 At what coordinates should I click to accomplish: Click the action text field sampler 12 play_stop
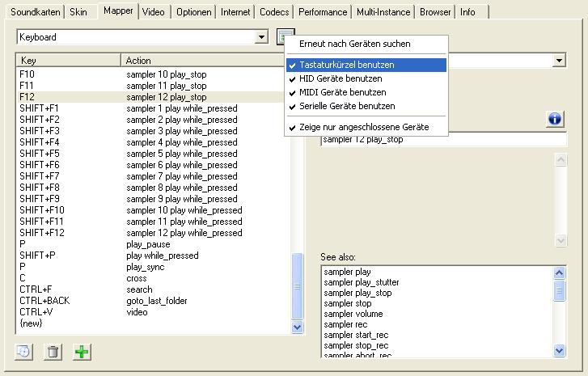[x=443, y=140]
